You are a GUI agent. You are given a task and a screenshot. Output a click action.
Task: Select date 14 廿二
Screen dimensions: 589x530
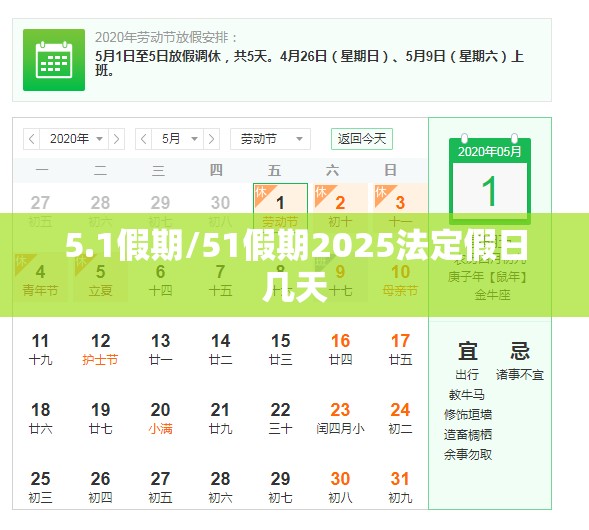[x=220, y=349]
